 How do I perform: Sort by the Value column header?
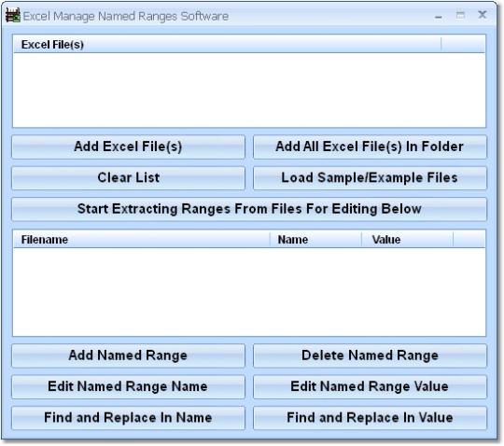pyautogui.click(x=407, y=240)
